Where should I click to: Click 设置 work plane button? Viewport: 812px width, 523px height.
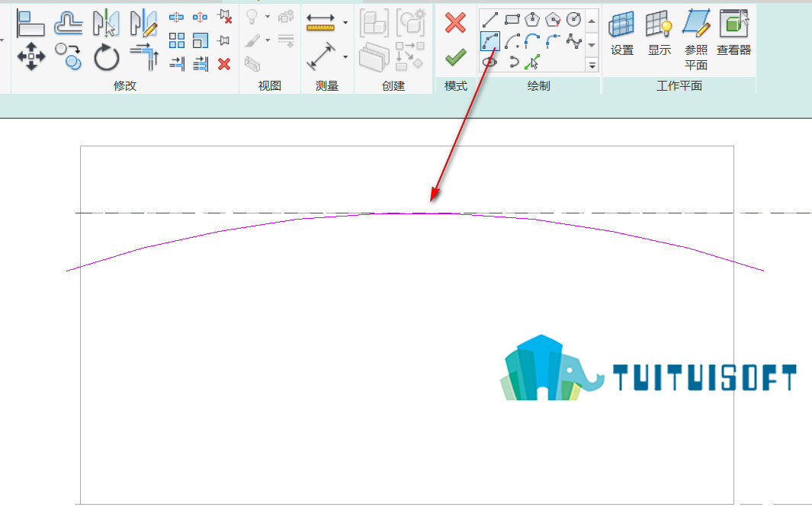coord(622,33)
